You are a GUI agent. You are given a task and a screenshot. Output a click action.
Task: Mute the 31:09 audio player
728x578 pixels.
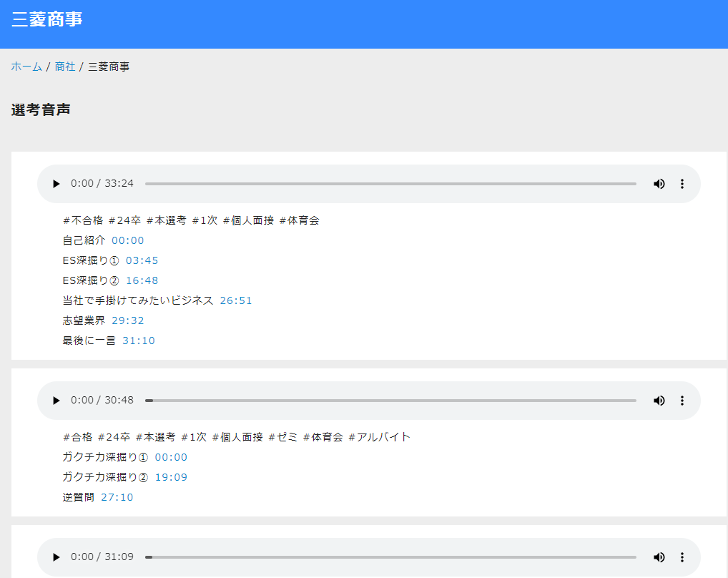tap(659, 557)
